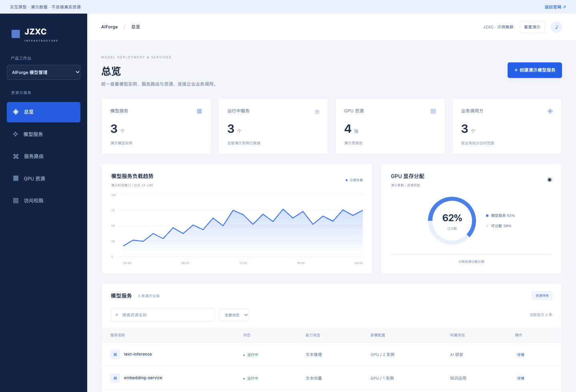Click the 总览 sidebar diamond icon

pyautogui.click(x=16, y=112)
